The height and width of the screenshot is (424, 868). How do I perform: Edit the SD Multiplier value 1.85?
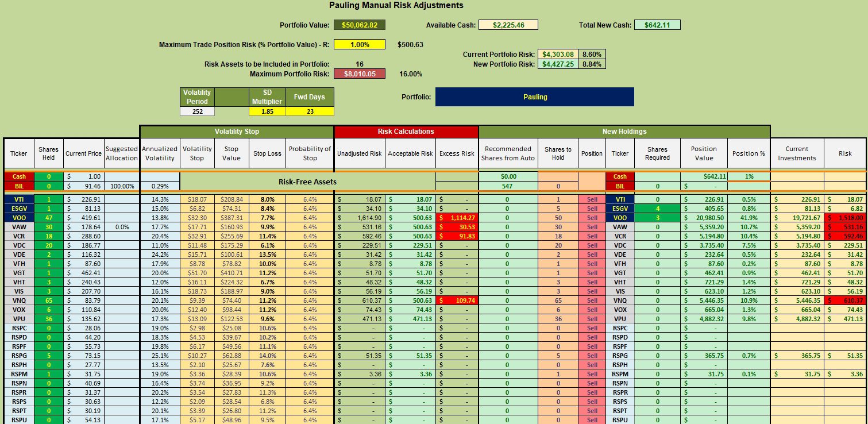pos(267,111)
